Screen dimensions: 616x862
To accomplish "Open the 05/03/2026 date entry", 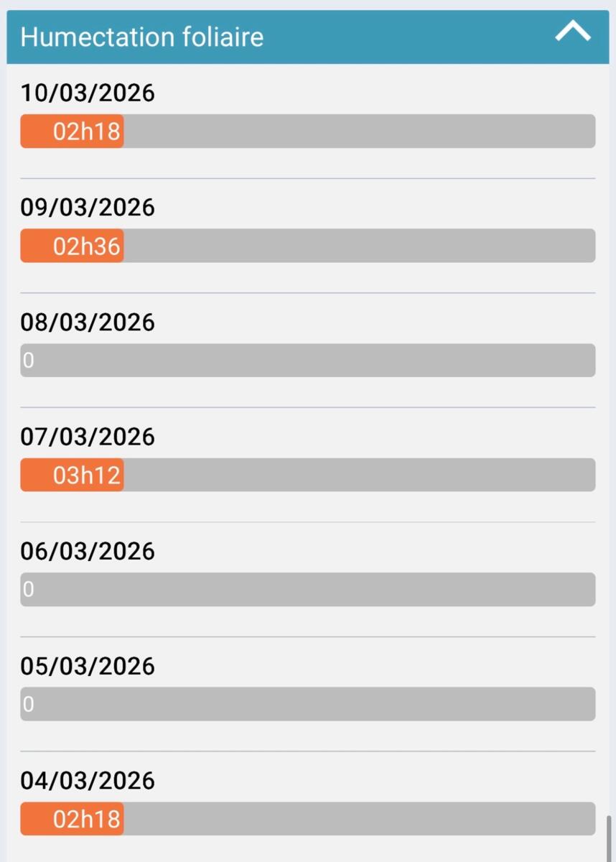I will coord(88,666).
